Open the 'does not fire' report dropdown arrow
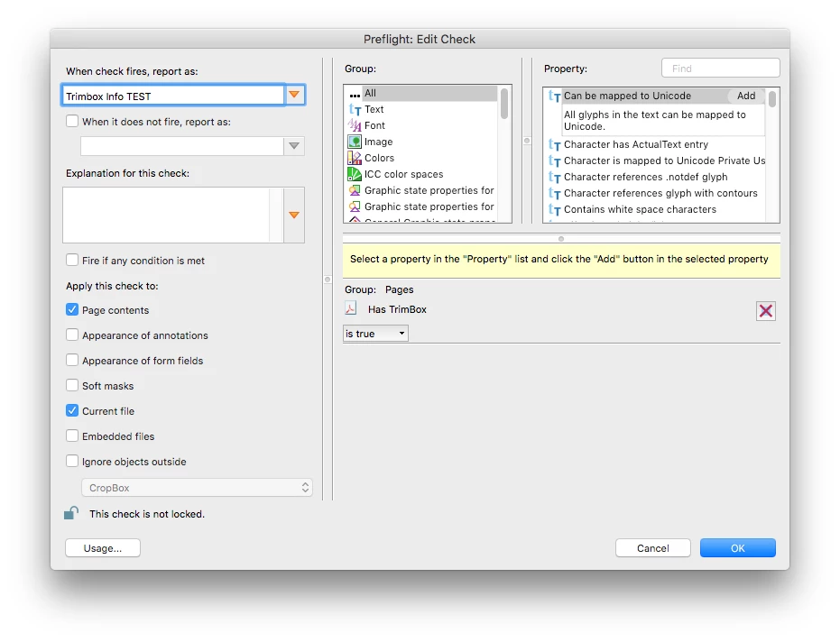Viewport: 840px width, 642px height. [x=294, y=146]
